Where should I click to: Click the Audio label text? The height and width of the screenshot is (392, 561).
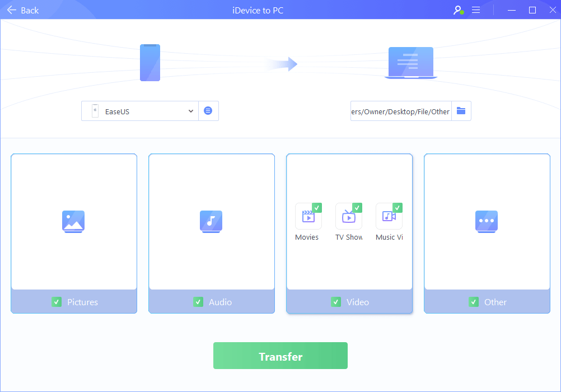point(221,302)
